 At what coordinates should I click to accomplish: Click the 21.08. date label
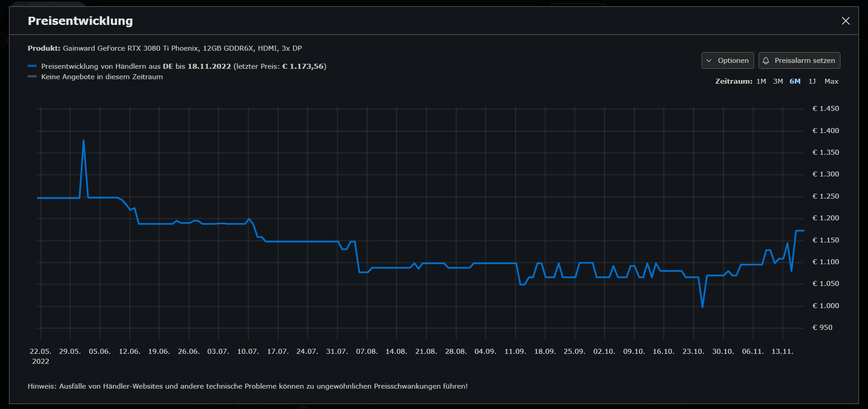tap(426, 352)
